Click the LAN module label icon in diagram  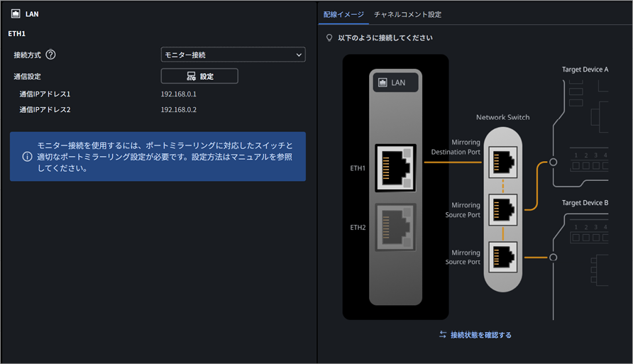[x=382, y=83]
